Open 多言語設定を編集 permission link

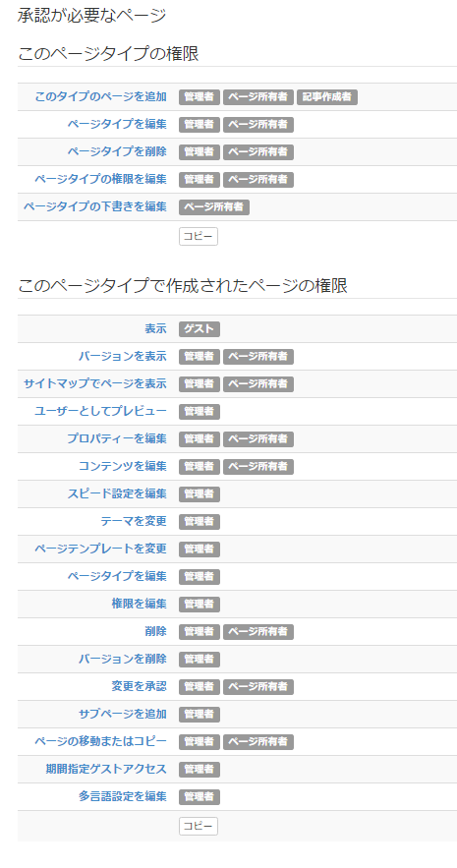pyautogui.click(x=122, y=796)
